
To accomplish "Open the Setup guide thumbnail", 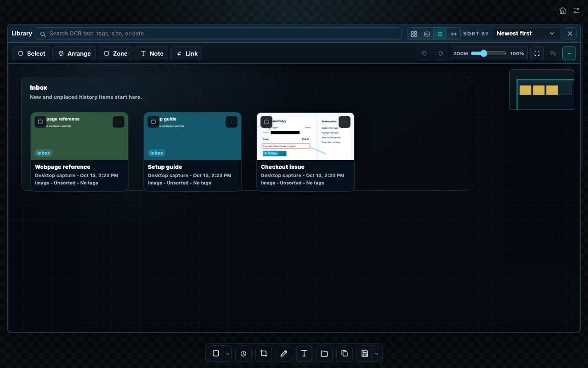I will click(x=192, y=136).
